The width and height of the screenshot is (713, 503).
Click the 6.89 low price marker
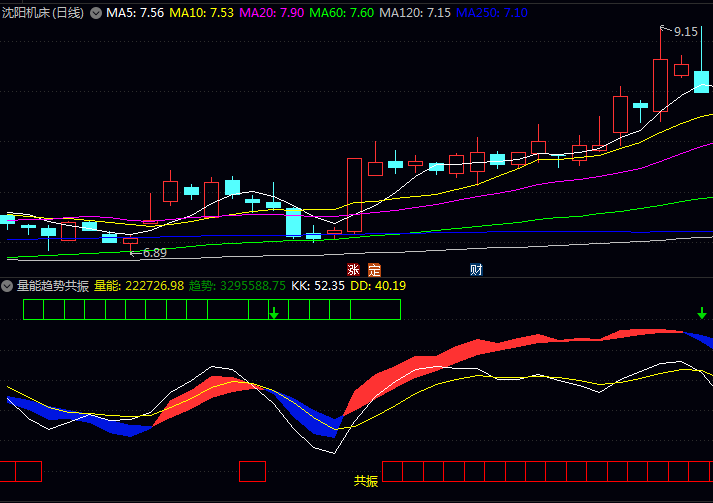155,253
